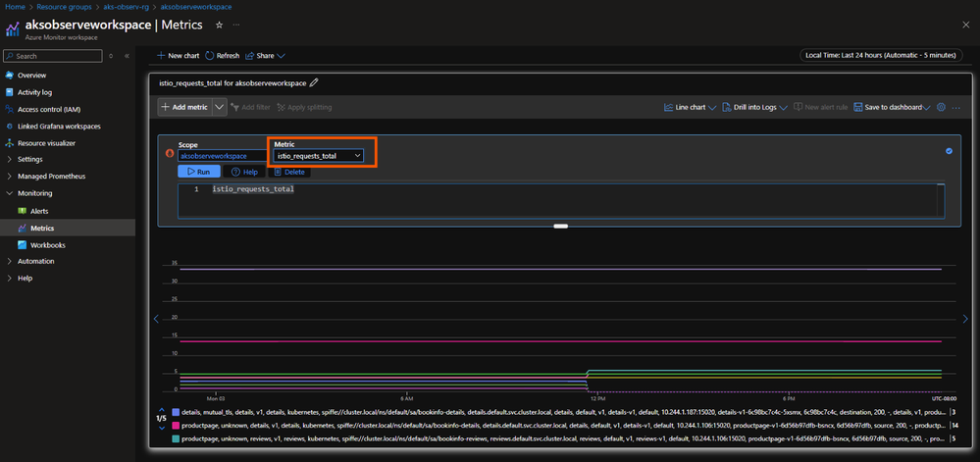Open the Share dropdown

[x=266, y=56]
